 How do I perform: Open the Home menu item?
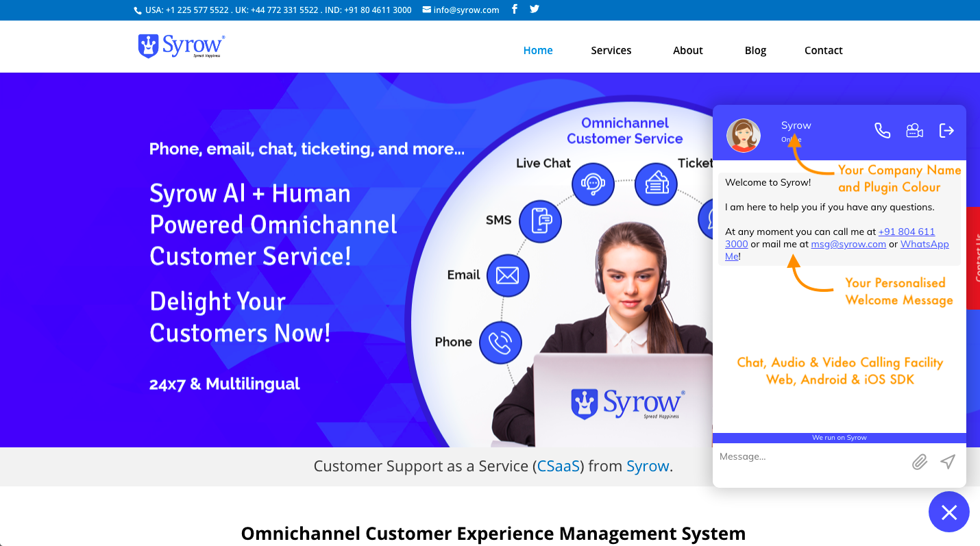[538, 50]
